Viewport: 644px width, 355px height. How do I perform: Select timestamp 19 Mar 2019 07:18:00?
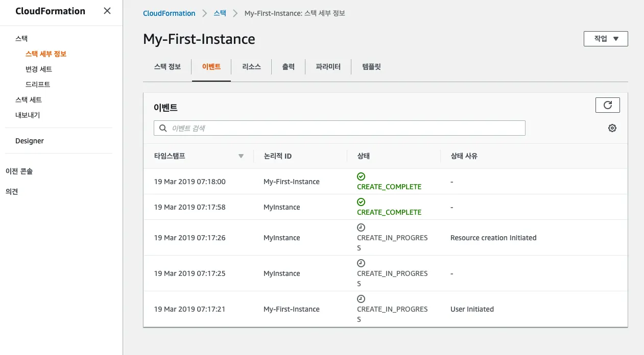[x=190, y=182]
